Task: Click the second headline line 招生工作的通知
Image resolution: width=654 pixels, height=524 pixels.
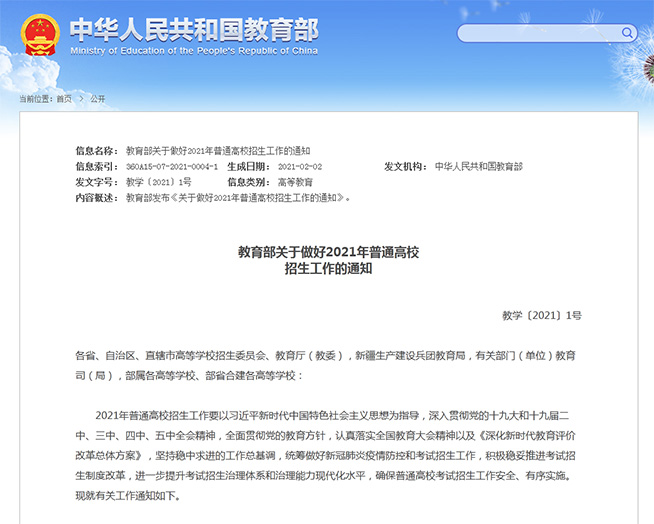Action: pos(328,269)
